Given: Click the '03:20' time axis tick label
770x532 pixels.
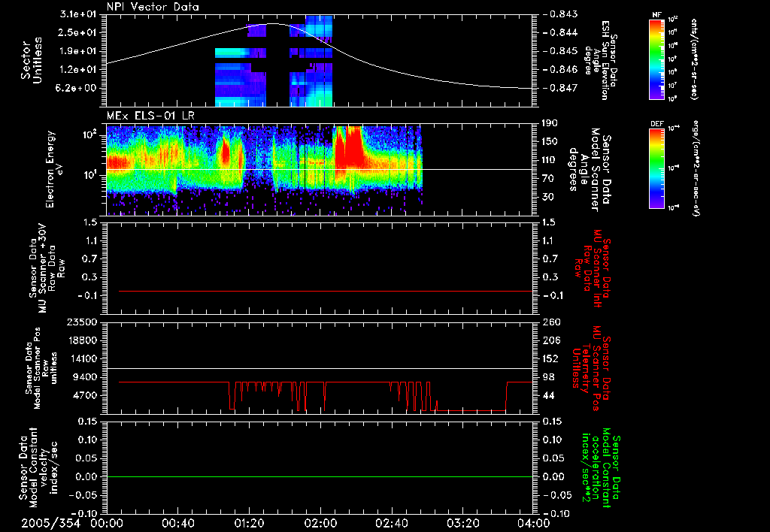Looking at the screenshot, I should pos(462,523).
